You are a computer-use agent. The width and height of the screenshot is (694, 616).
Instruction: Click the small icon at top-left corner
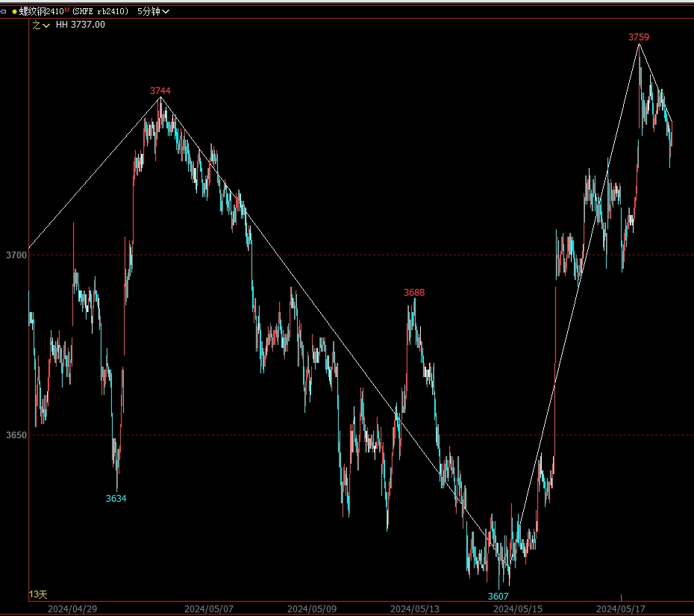point(4,11)
